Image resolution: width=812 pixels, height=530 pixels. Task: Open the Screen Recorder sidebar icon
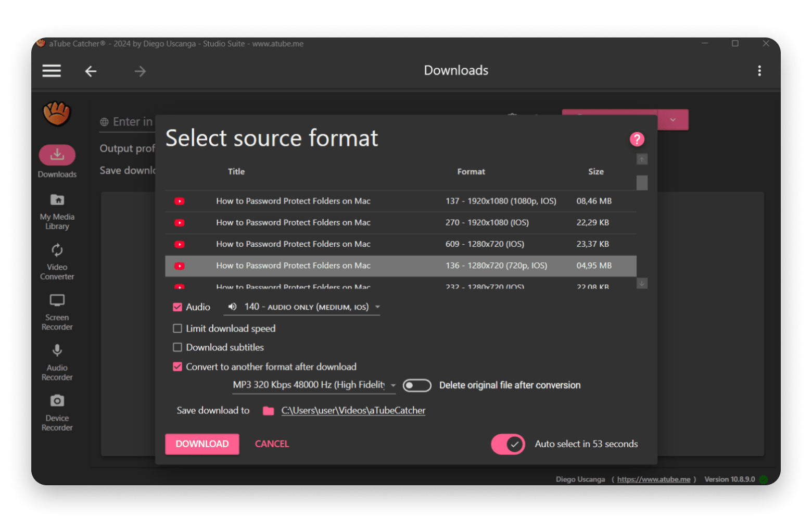tap(57, 300)
